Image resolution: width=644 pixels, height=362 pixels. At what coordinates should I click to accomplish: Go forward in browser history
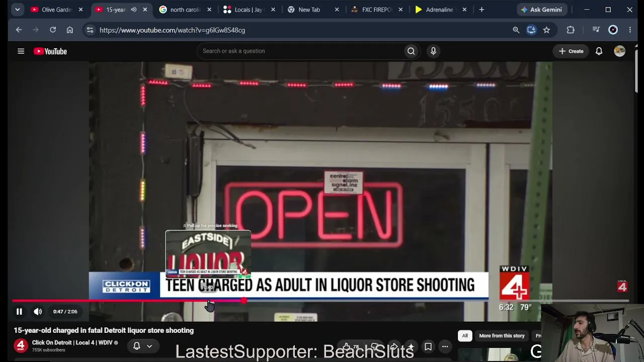(x=36, y=30)
